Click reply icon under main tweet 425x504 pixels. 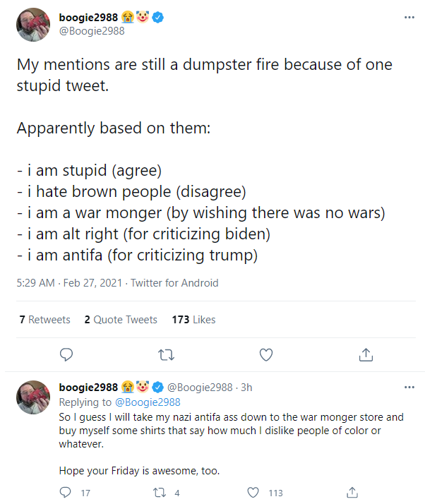click(66, 355)
